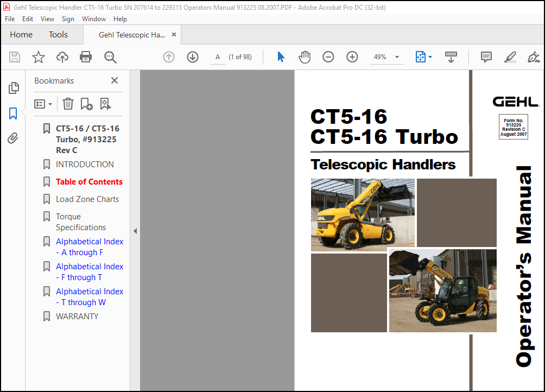The width and height of the screenshot is (545, 392).
Task: Open Alphabetical Index - T through W
Action: tap(90, 297)
